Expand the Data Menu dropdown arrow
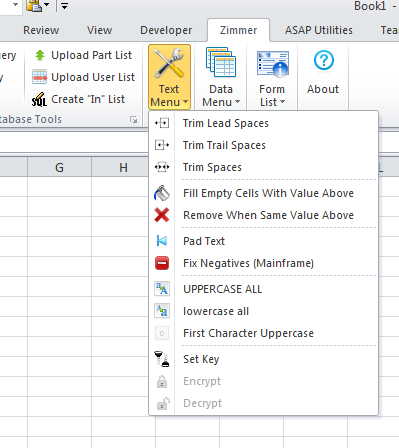 click(237, 102)
